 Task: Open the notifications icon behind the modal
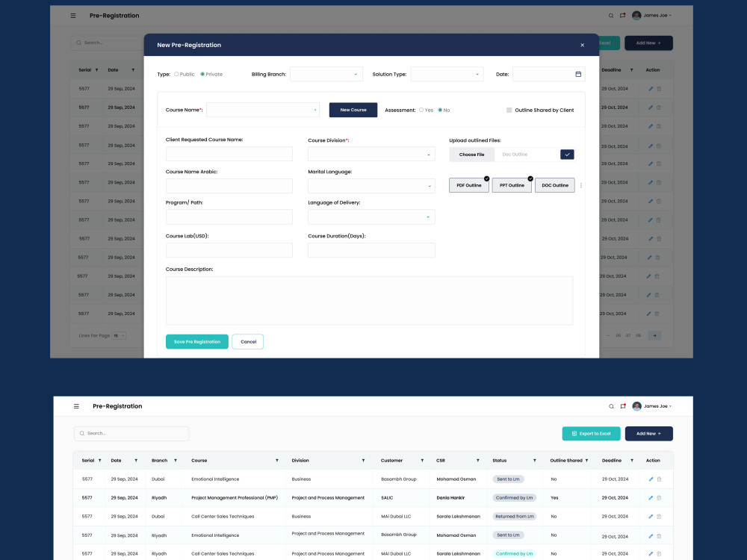click(x=622, y=16)
